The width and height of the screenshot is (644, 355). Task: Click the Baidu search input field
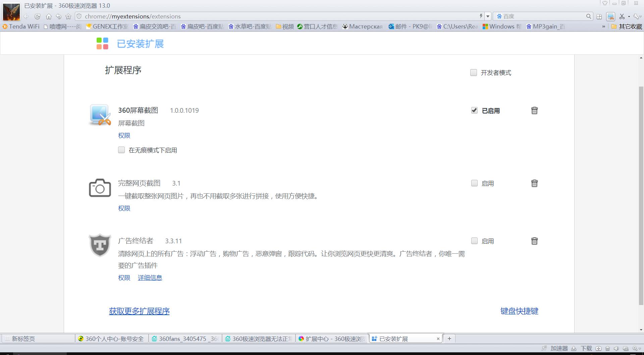[x=543, y=16]
